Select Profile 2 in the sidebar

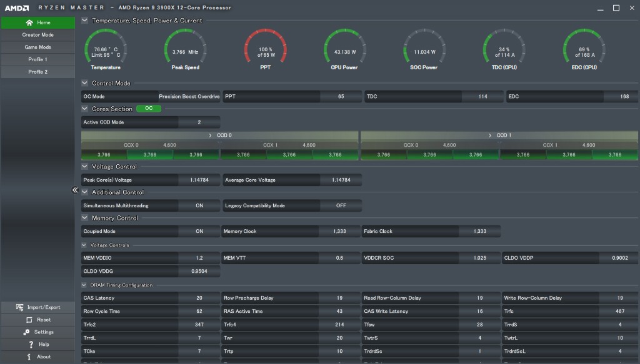point(37,72)
